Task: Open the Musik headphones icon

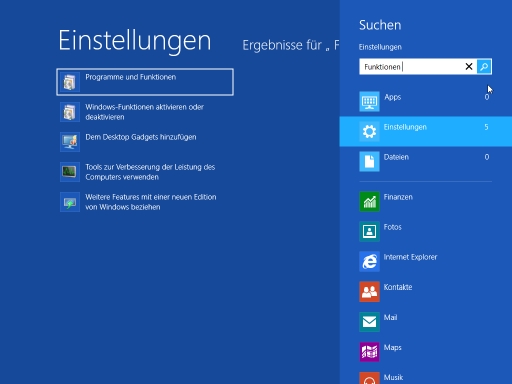Action: tap(369, 378)
